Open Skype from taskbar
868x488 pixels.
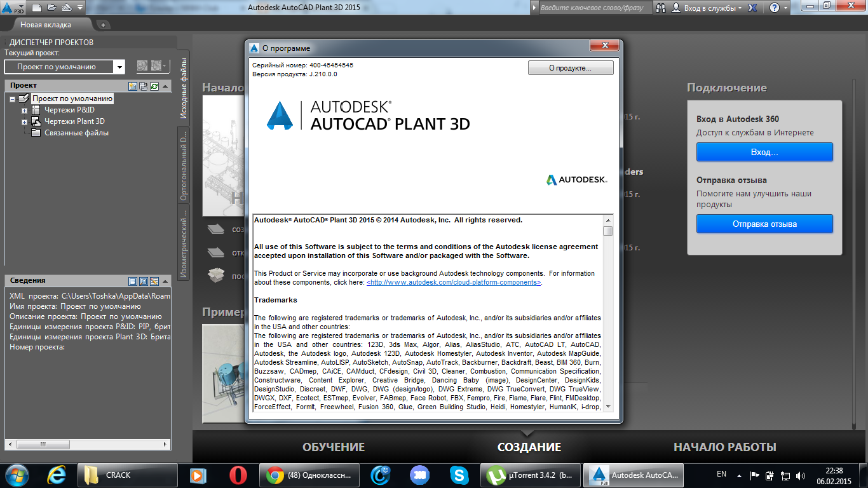459,475
